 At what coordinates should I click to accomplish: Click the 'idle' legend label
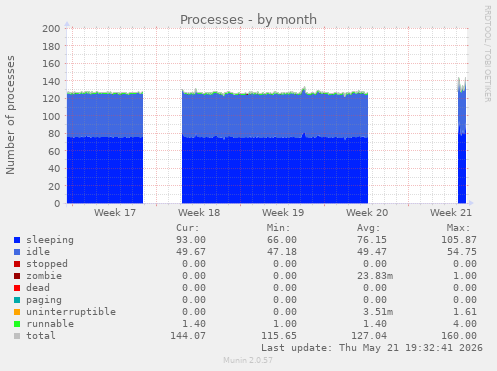point(38,252)
